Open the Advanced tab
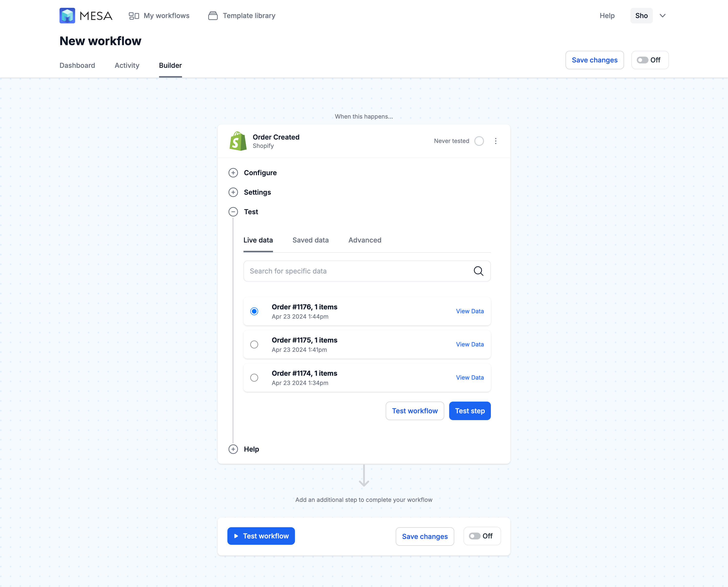This screenshot has height=587, width=728. [364, 240]
